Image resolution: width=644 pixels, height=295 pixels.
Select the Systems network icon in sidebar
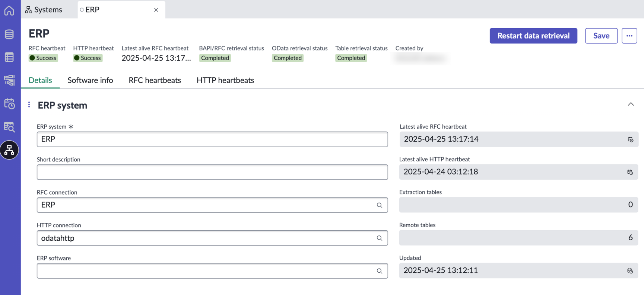(x=9, y=150)
